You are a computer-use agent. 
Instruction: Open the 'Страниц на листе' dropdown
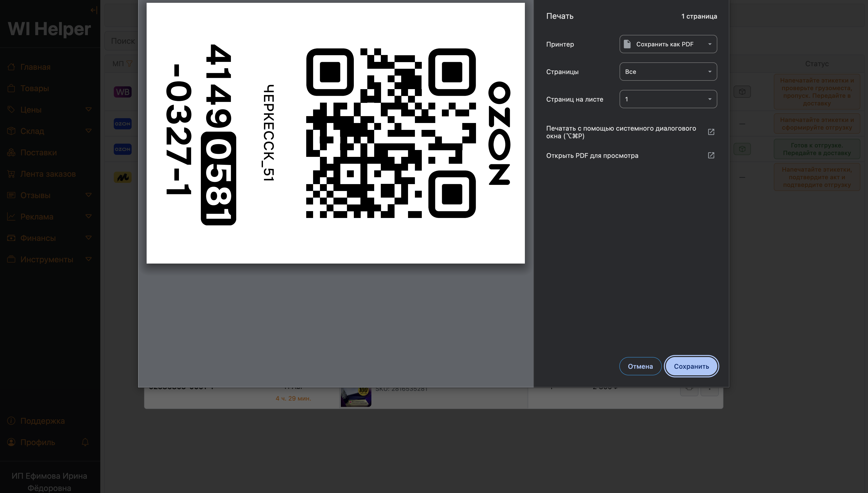(x=668, y=99)
